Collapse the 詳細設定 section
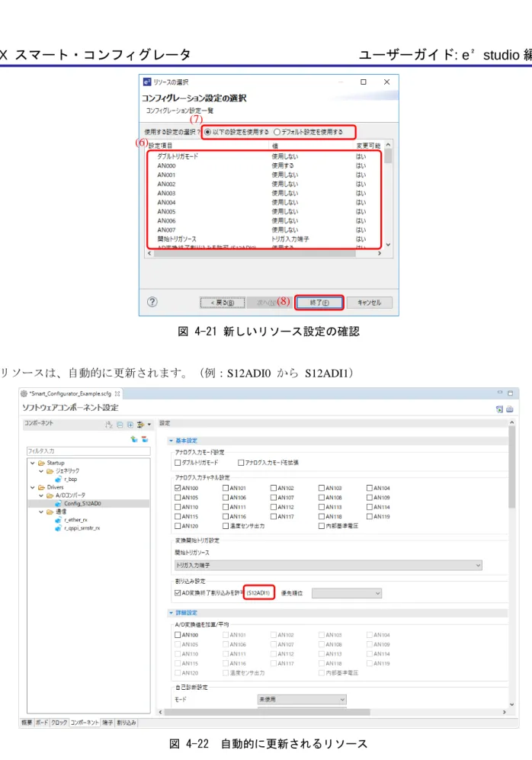Image resolution: width=532 pixels, height=760 pixels. tap(171, 613)
